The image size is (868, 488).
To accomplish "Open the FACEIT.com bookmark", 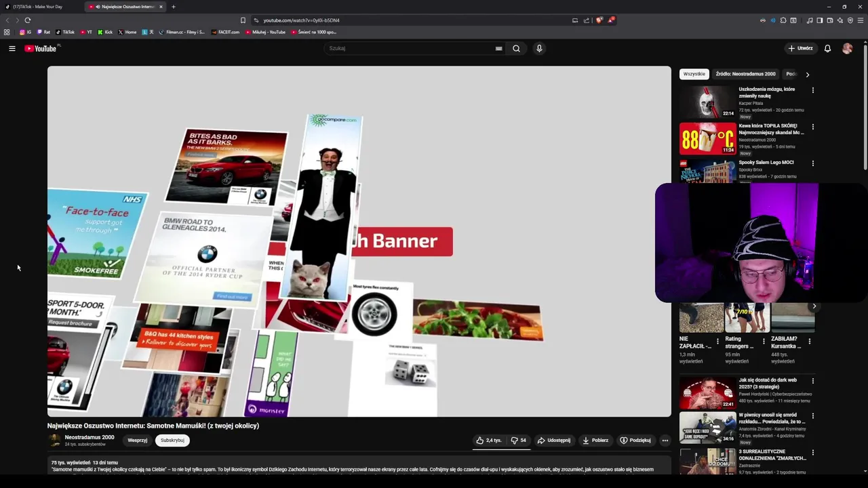I will click(226, 32).
